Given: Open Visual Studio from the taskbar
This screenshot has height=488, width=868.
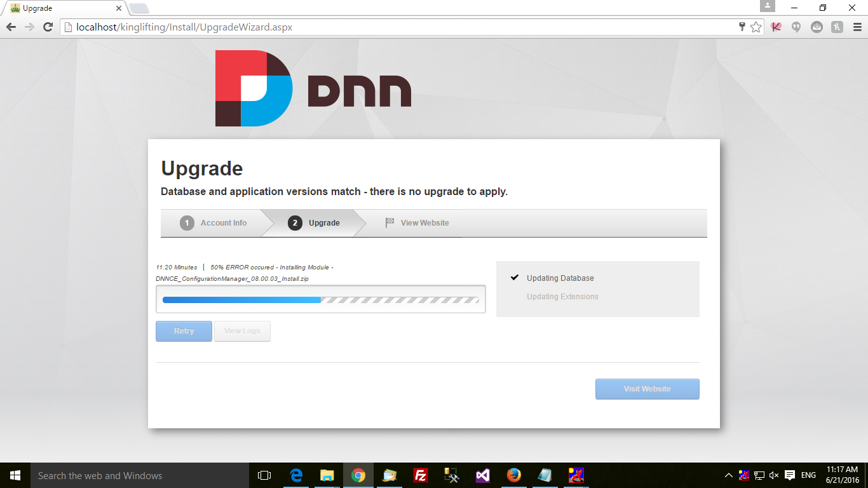Looking at the screenshot, I should coord(483,475).
